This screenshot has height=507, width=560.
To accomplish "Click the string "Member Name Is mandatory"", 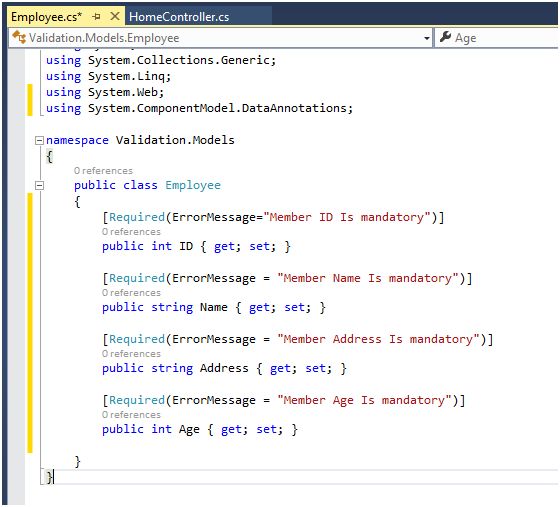I will pyautogui.click(x=368, y=278).
